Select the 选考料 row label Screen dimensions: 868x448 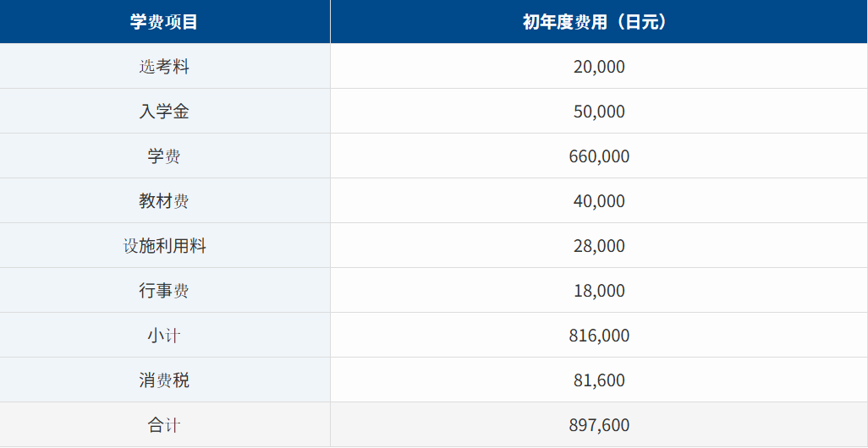(x=164, y=67)
